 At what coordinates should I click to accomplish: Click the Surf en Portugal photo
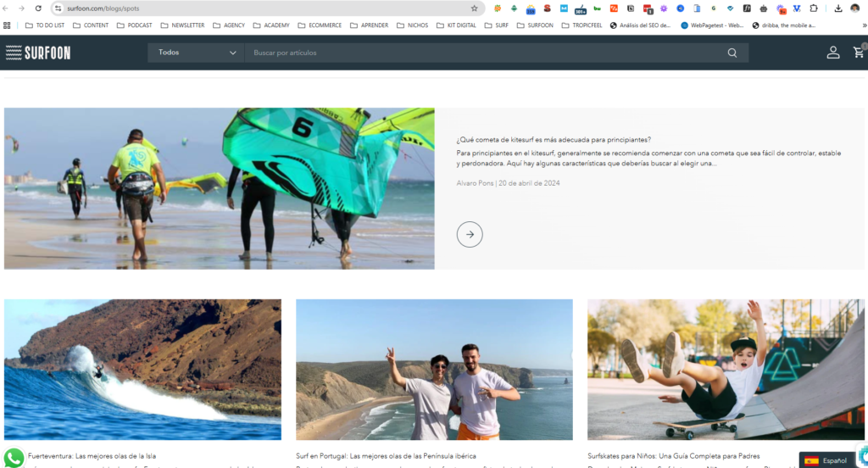(x=434, y=369)
